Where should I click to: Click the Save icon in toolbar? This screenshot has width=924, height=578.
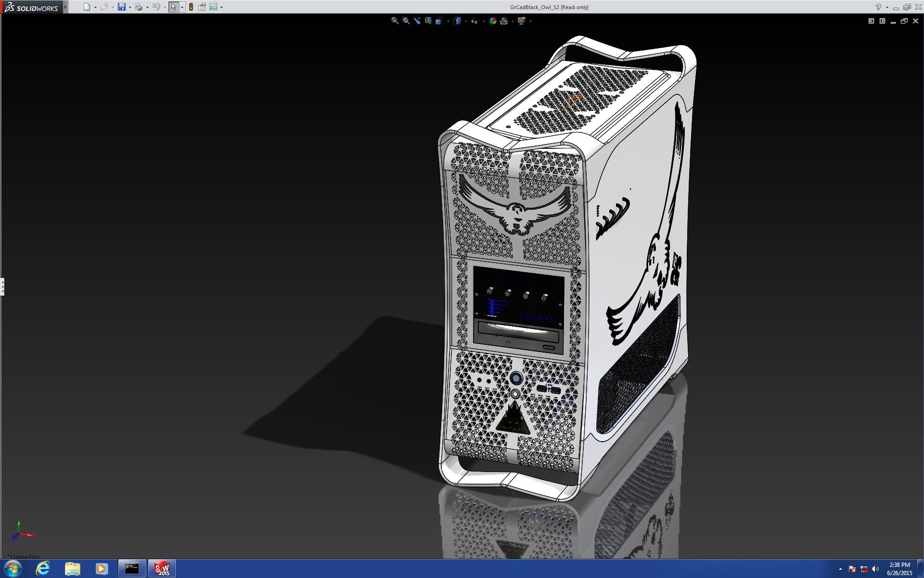pos(122,7)
